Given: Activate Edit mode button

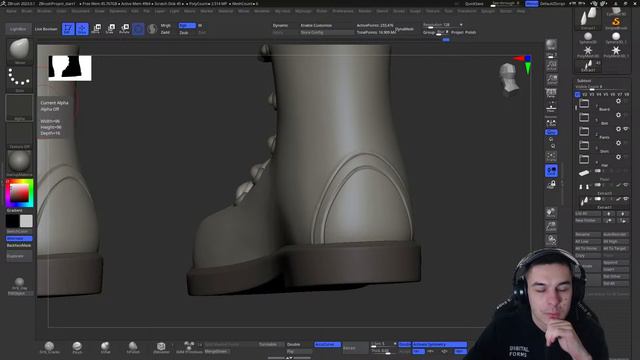Looking at the screenshot, I should click(68, 29).
